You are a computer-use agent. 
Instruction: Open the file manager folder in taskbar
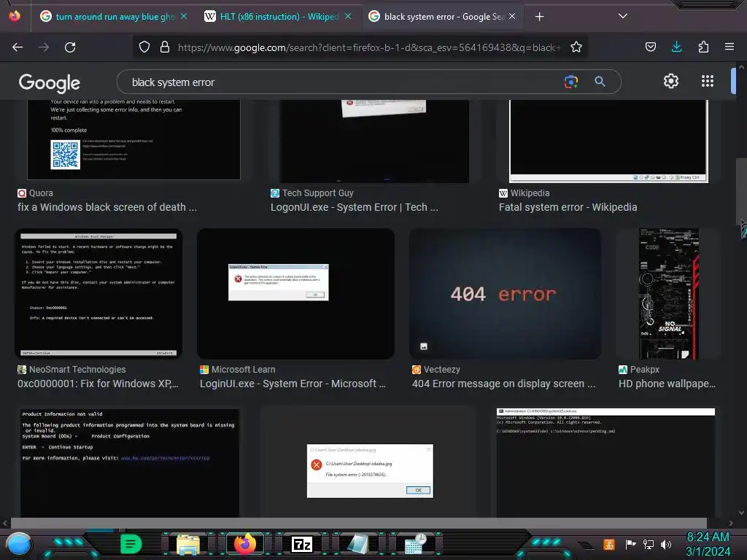coord(188,544)
